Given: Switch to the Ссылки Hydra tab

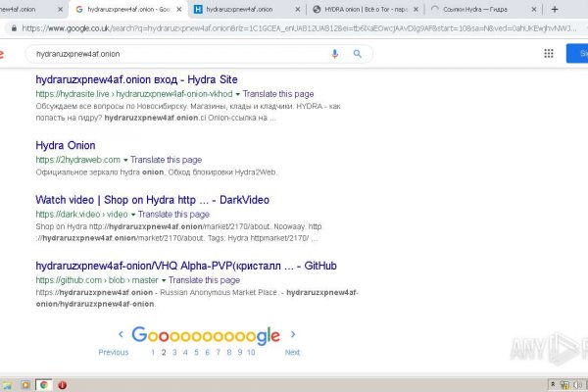Looking at the screenshot, I should point(480,9).
